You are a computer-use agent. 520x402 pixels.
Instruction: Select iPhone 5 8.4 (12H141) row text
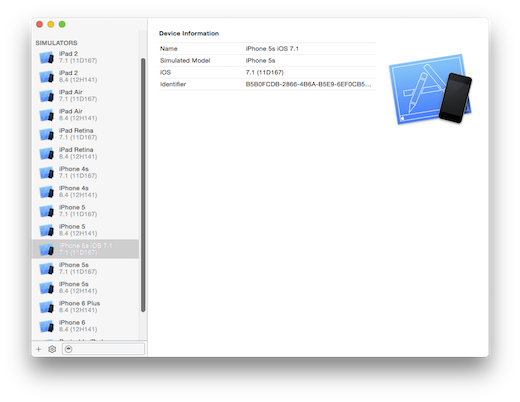(x=78, y=230)
